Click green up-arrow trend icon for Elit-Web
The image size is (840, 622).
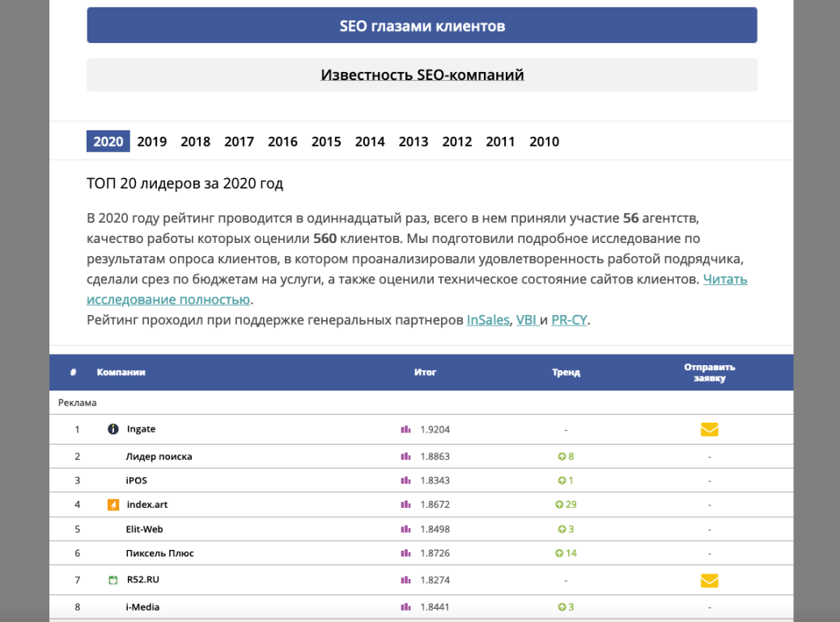[x=562, y=529]
